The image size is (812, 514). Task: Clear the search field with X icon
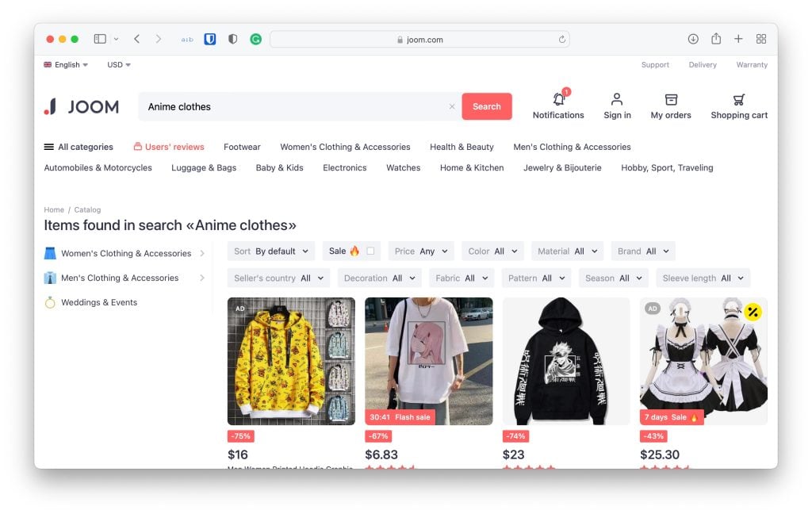[x=451, y=106]
